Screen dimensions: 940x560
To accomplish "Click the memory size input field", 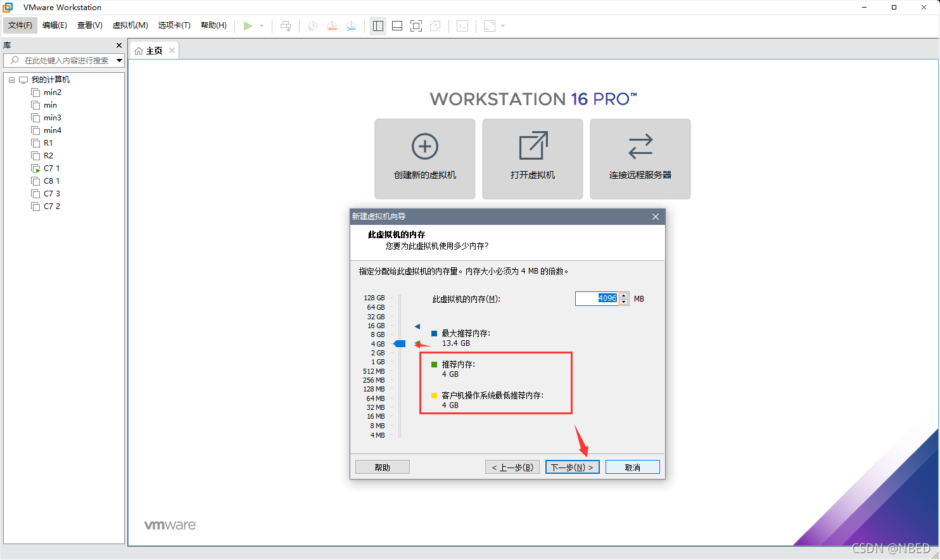I will (x=597, y=298).
